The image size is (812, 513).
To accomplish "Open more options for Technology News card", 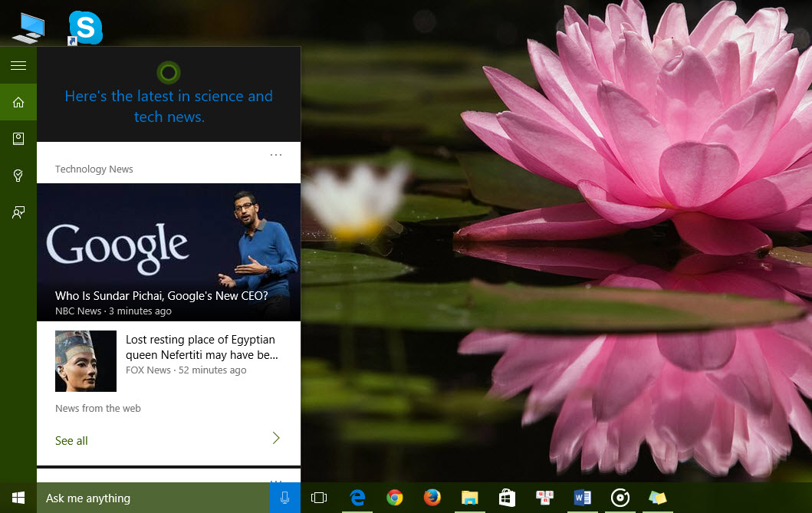I will tap(276, 155).
